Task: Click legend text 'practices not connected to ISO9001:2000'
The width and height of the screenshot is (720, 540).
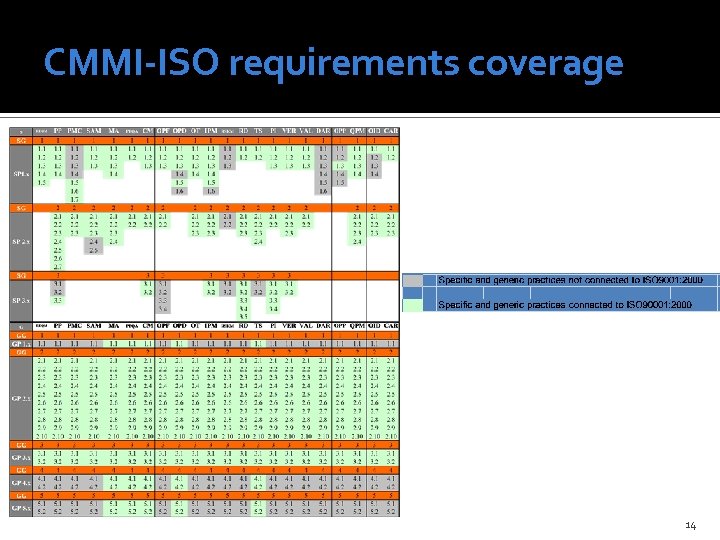Action: 615,280
